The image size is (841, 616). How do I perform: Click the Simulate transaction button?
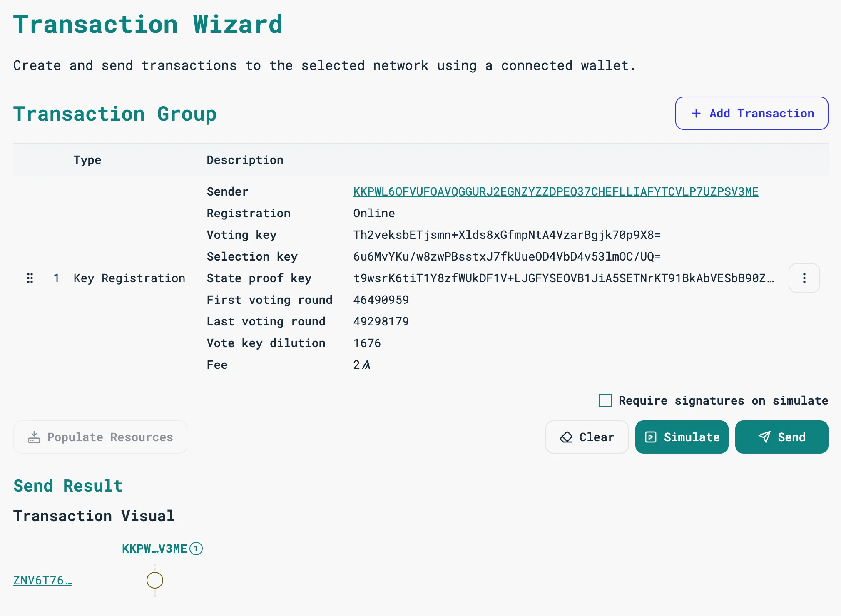681,437
